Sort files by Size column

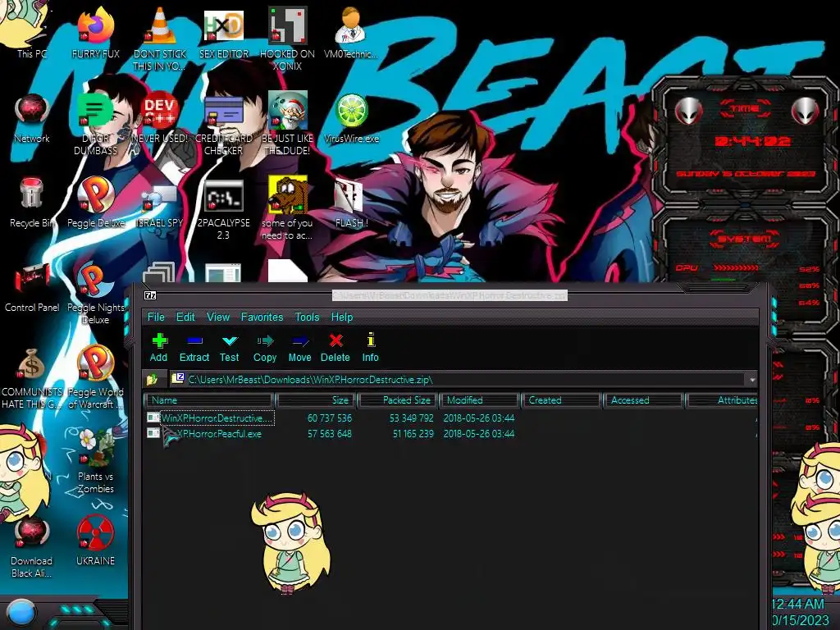(316, 400)
